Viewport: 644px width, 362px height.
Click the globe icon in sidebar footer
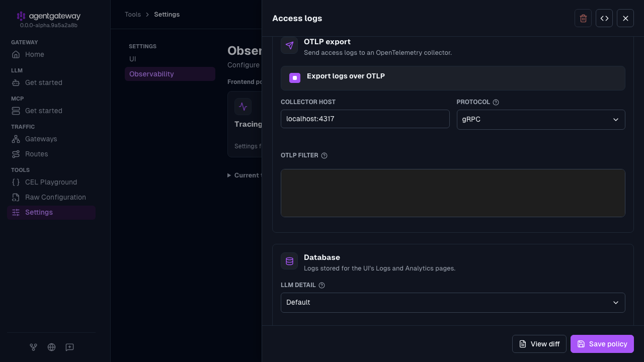pos(51,347)
